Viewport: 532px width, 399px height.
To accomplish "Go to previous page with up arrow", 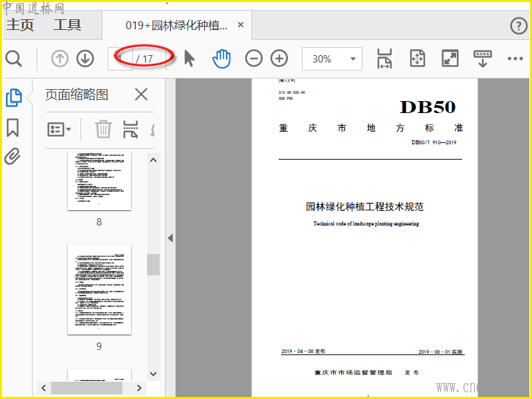I will click(x=60, y=59).
